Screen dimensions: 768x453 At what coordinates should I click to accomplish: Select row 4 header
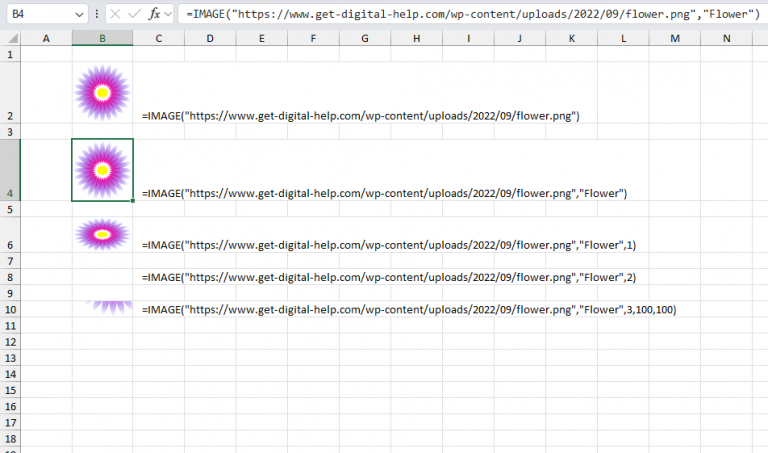pyautogui.click(x=10, y=170)
